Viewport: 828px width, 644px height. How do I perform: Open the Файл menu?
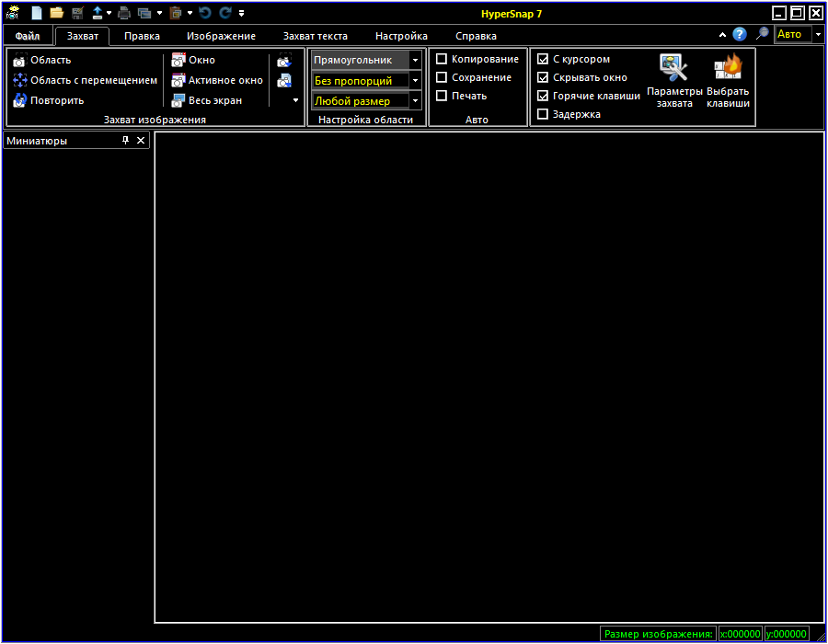(x=28, y=36)
